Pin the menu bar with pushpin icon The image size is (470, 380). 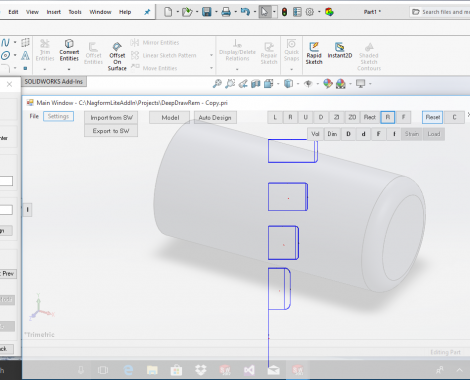tap(147, 12)
